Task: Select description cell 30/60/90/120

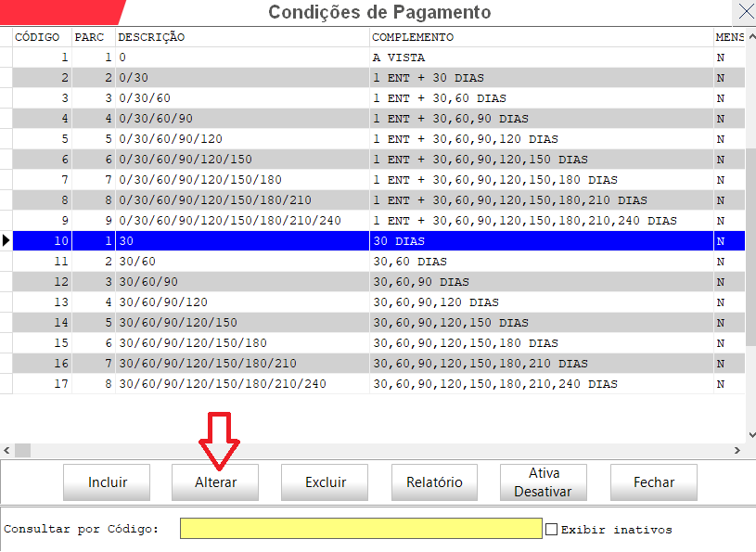Action: coord(242,302)
